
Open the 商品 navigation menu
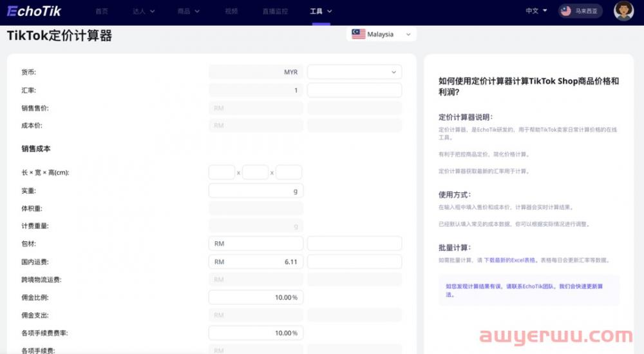tap(188, 11)
